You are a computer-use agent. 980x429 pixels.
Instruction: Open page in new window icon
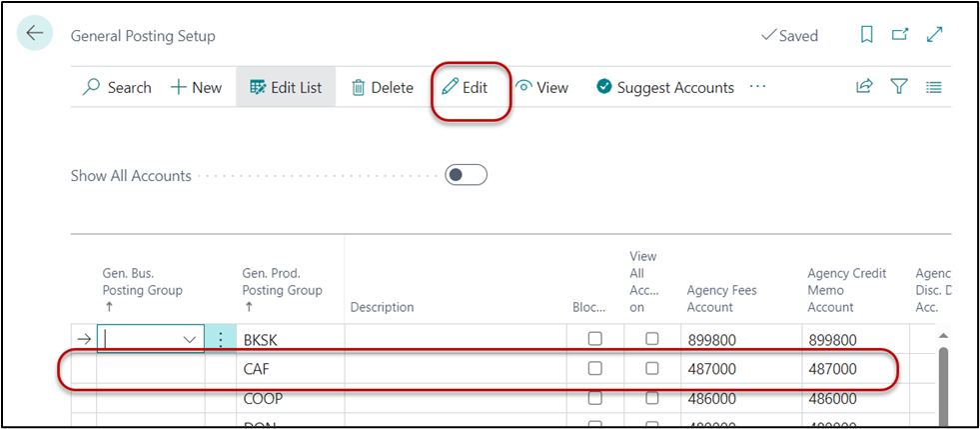(900, 35)
